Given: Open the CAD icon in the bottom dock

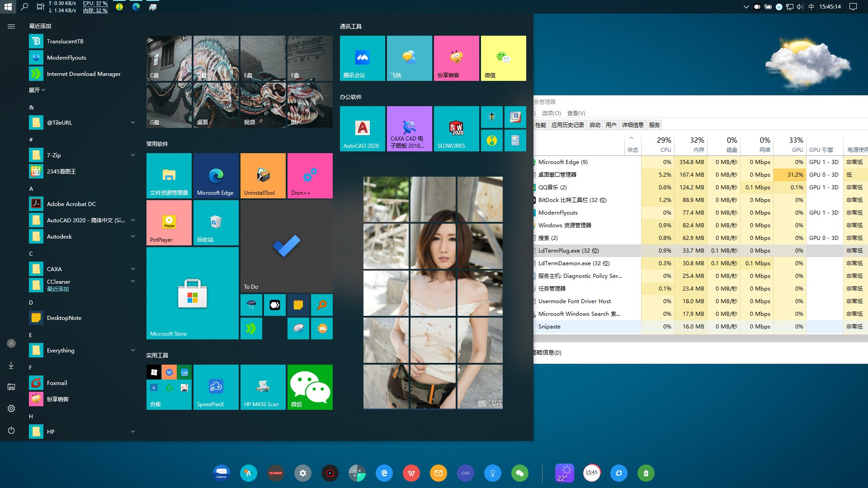Looking at the screenshot, I should click(466, 473).
